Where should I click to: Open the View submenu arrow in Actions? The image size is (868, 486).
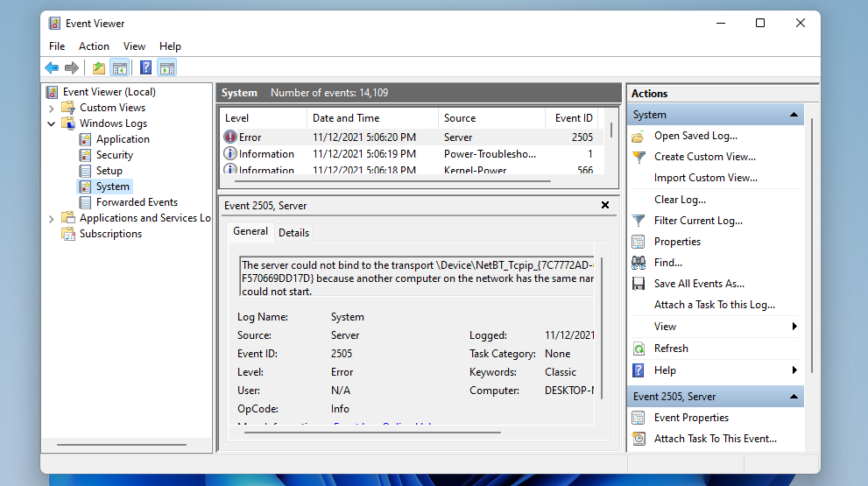(x=795, y=327)
